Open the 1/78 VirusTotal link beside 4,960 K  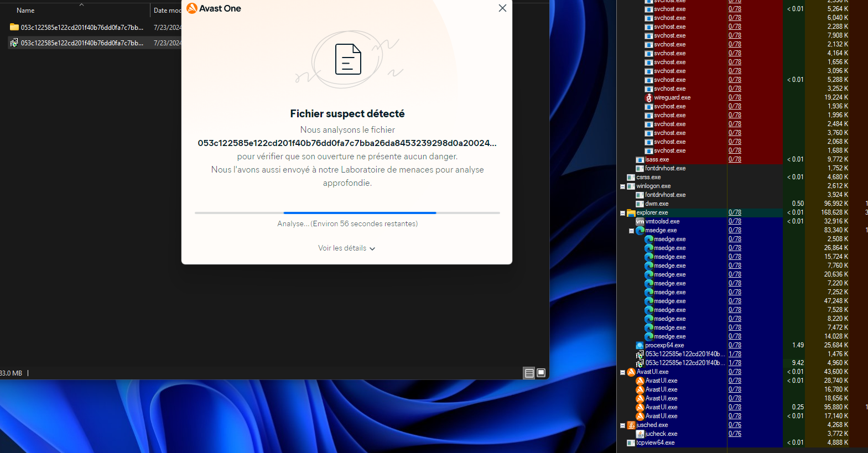point(735,363)
